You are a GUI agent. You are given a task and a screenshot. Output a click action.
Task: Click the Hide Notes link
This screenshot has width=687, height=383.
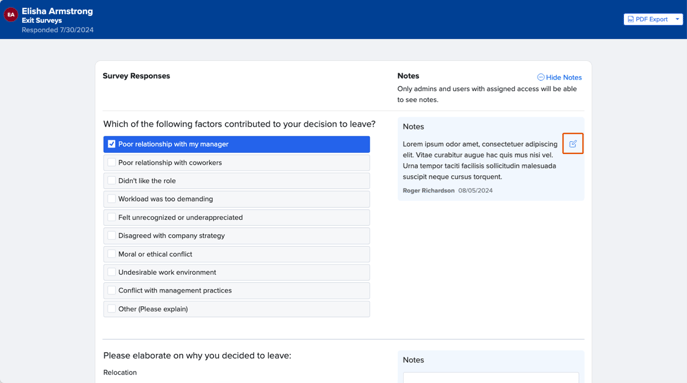click(560, 77)
